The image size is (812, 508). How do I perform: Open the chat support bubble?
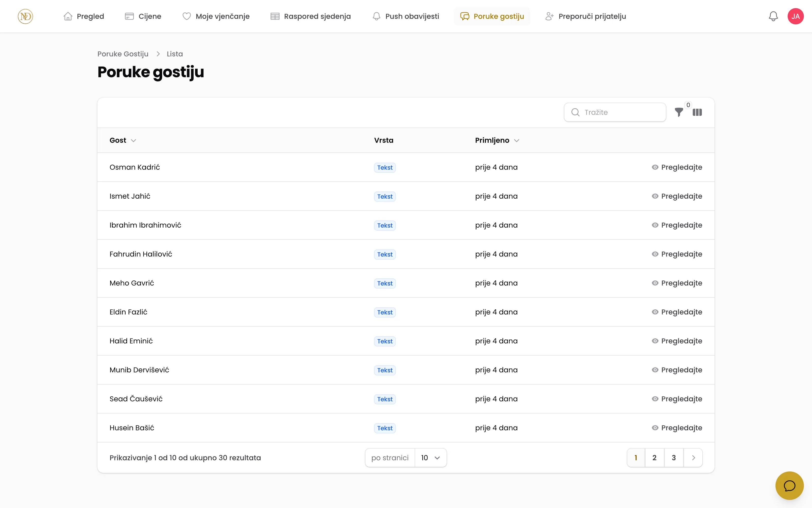point(789,485)
